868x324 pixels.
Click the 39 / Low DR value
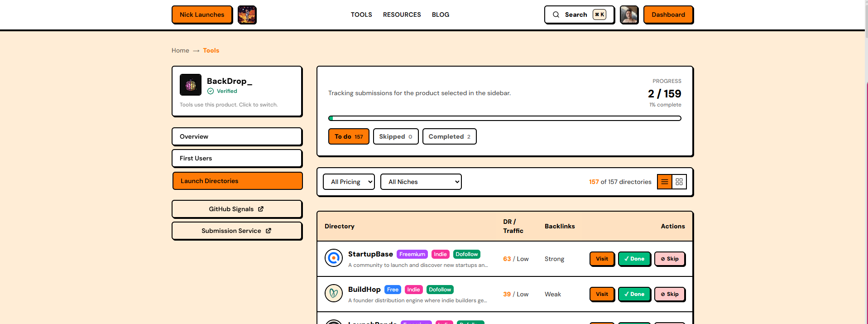pos(516,294)
